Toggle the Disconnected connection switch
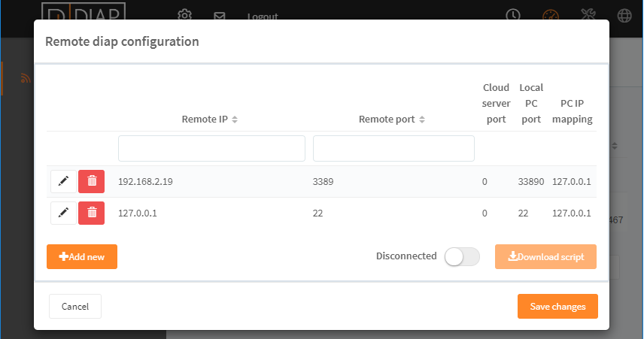644x339 pixels. [462, 257]
